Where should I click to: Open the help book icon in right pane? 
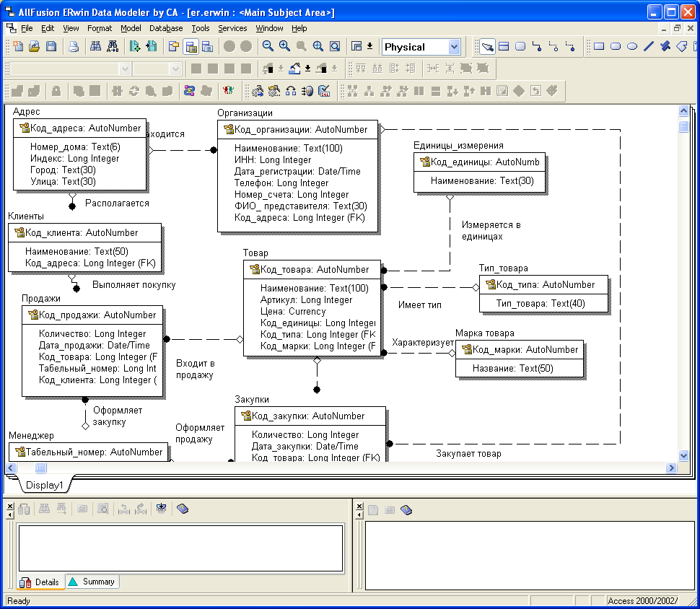pos(406,509)
